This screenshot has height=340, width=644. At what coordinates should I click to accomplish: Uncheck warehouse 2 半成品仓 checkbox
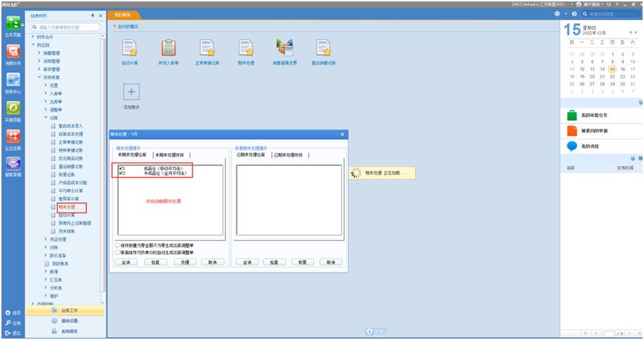pos(122,173)
